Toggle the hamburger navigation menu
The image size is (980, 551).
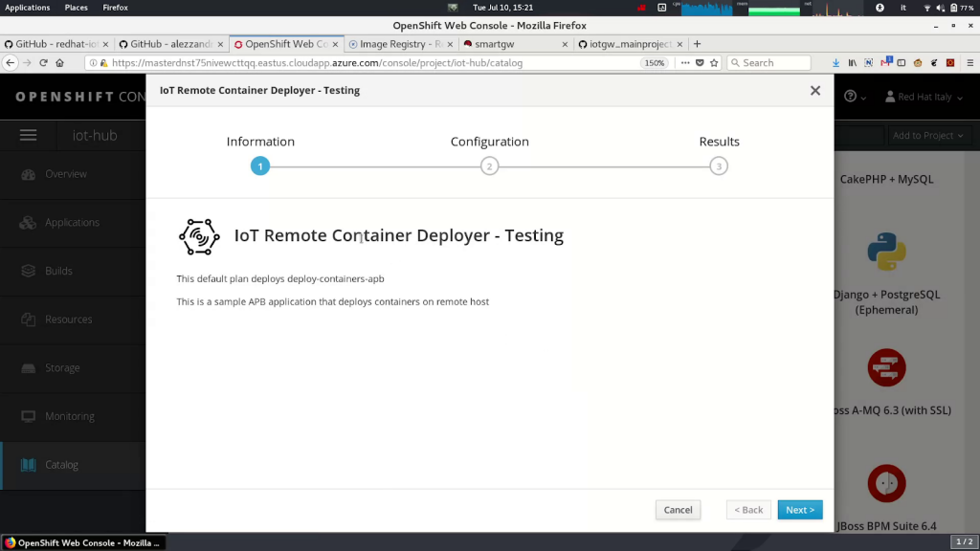tap(28, 136)
